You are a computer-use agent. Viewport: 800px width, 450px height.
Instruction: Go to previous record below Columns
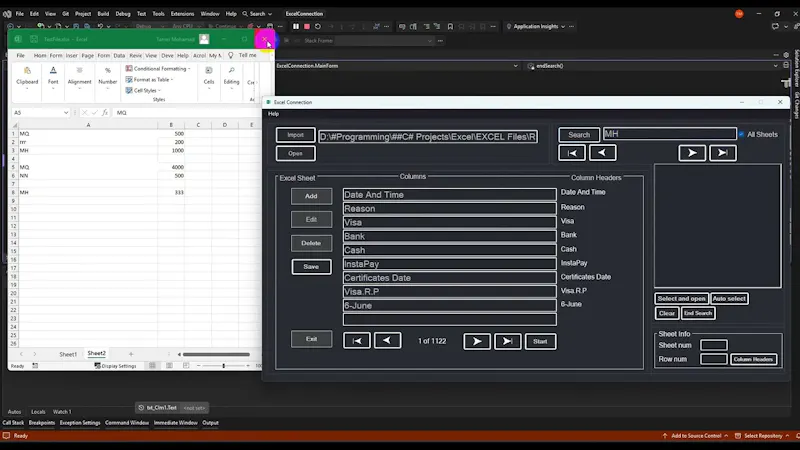pyautogui.click(x=387, y=341)
